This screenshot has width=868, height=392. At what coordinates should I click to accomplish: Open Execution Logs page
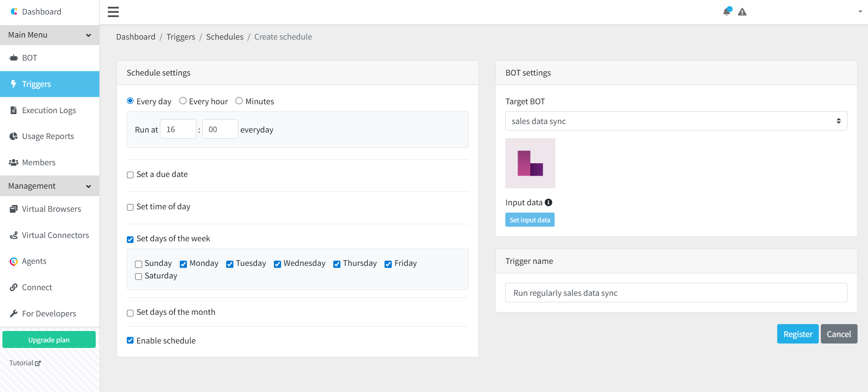tap(50, 110)
